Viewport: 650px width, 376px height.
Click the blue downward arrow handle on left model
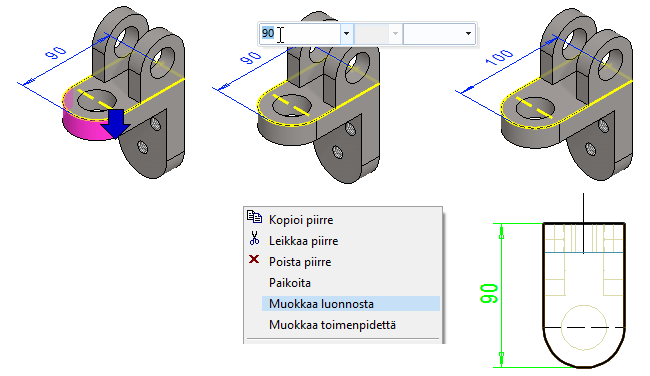(116, 123)
